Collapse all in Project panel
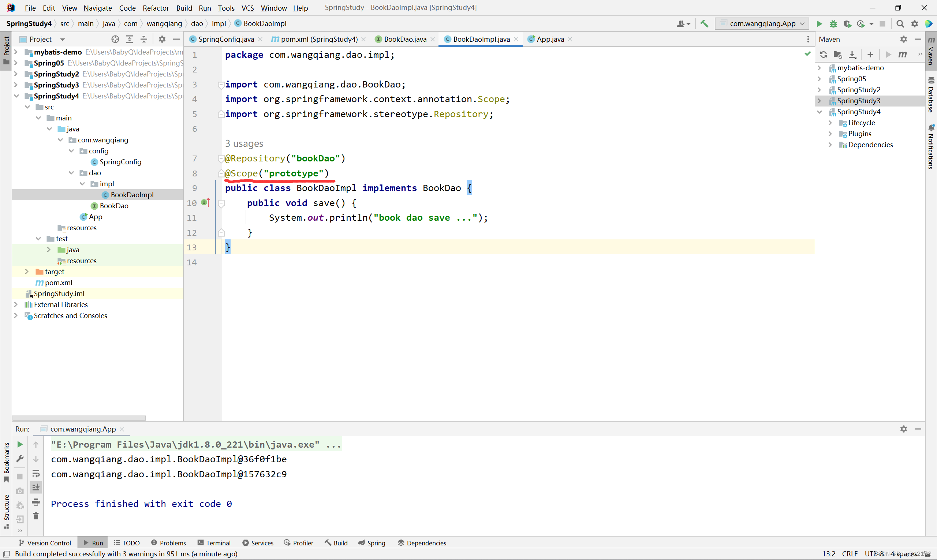Screen dimensions: 937x560 click(x=144, y=39)
